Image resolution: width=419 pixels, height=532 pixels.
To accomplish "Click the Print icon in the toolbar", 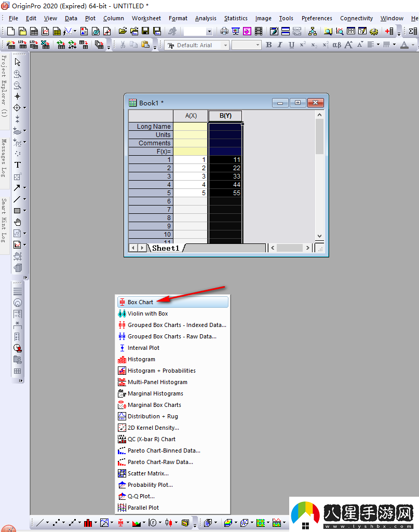I will point(224,32).
